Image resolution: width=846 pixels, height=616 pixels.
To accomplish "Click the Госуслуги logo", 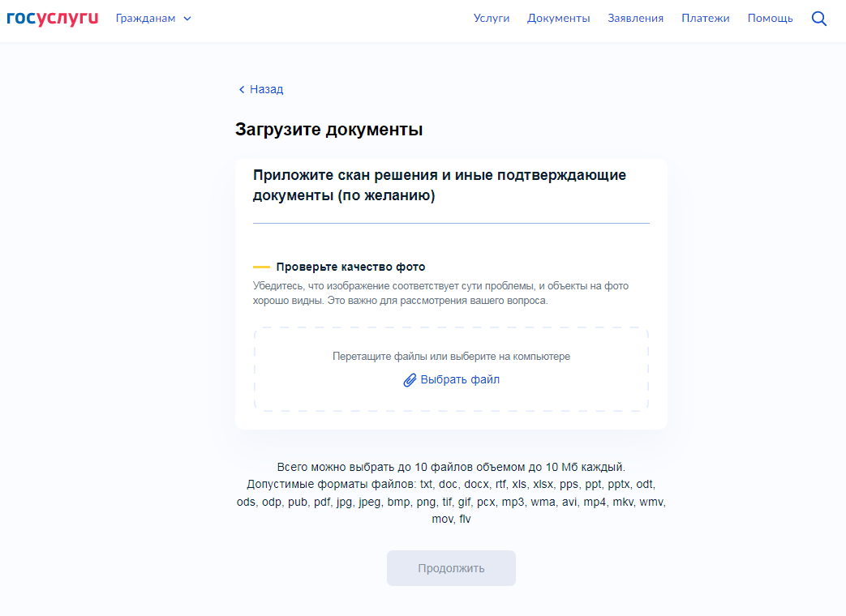I will 52,18.
